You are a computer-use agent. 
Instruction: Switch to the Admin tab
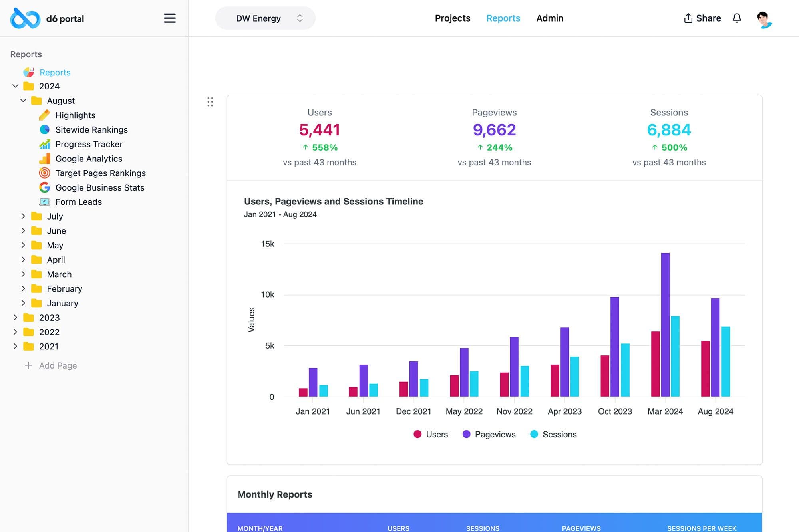tap(550, 18)
